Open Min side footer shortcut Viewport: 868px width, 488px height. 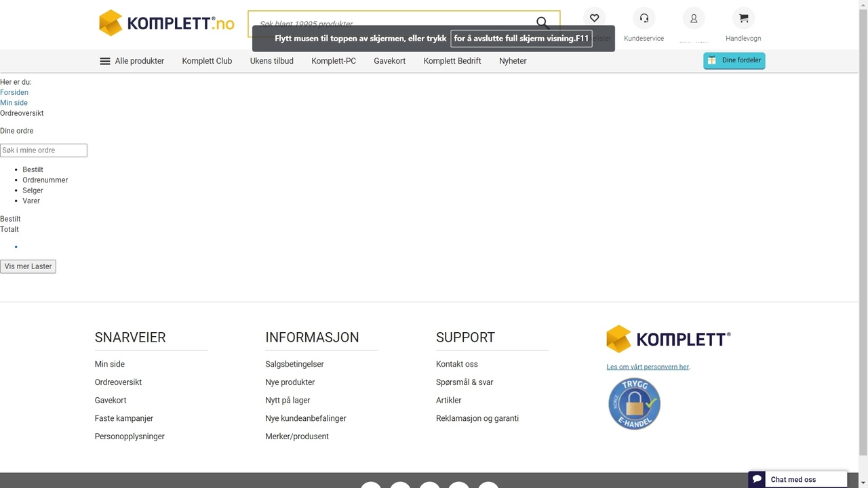[110, 364]
